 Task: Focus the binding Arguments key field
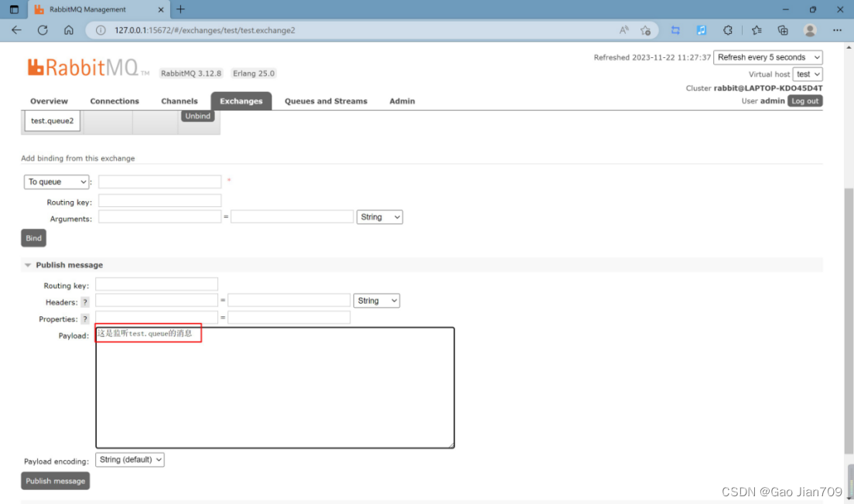pyautogui.click(x=159, y=217)
